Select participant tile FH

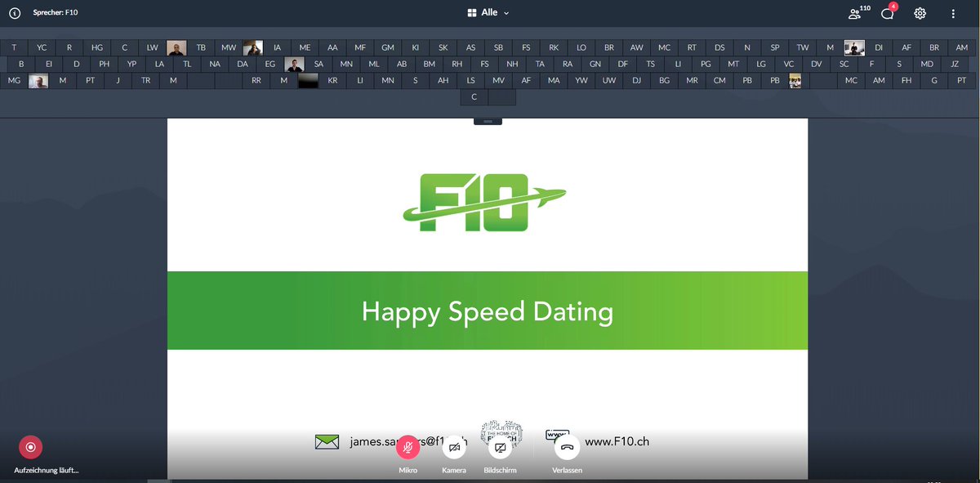(x=906, y=80)
